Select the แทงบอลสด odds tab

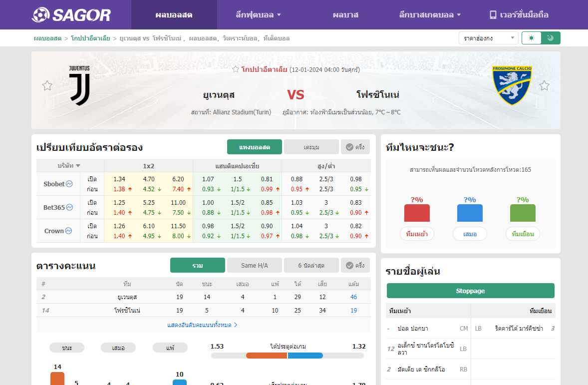(x=255, y=147)
